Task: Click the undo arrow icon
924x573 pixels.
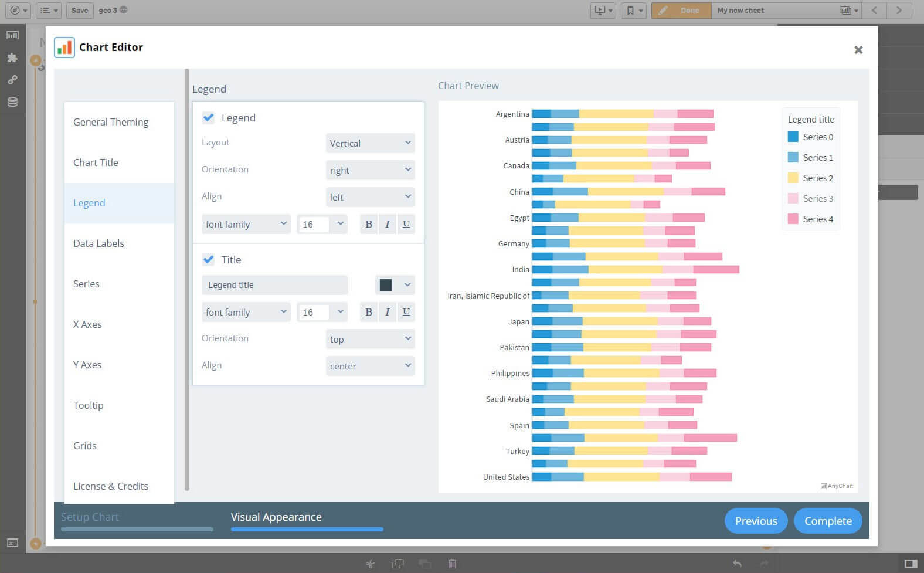Action: (737, 564)
